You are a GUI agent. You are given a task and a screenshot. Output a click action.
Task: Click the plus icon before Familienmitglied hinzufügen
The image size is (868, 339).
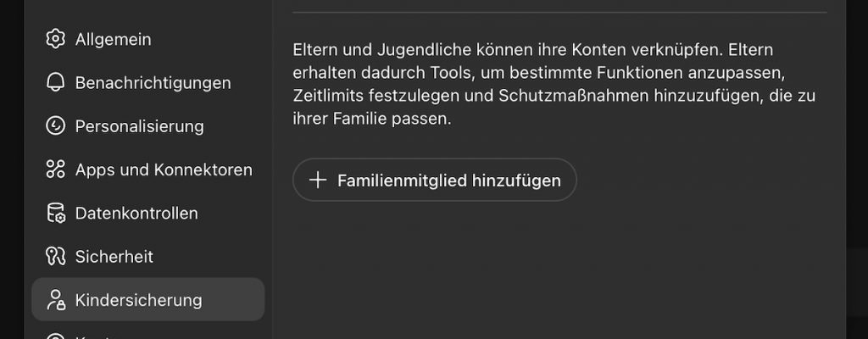click(318, 180)
